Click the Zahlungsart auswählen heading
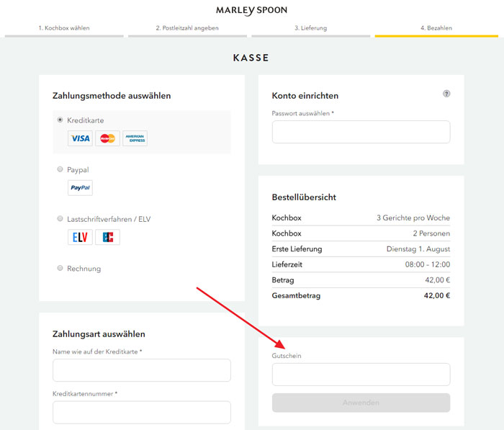 coord(99,333)
